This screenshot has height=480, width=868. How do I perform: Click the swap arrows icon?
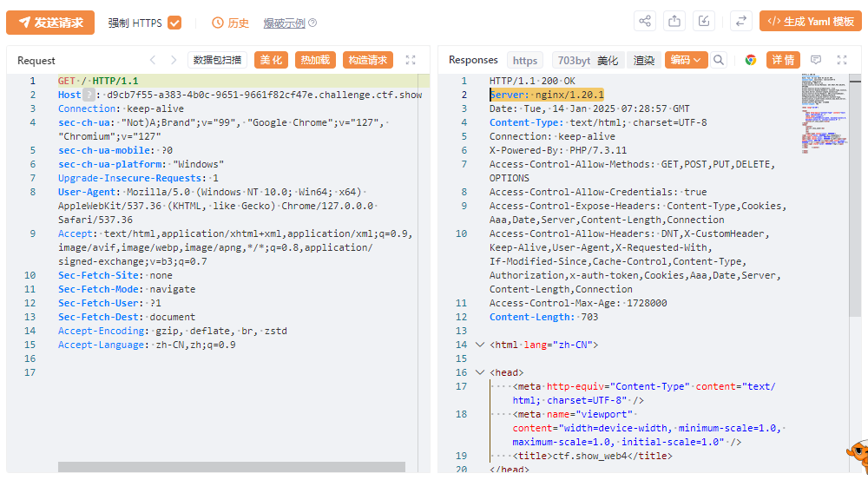(x=741, y=21)
